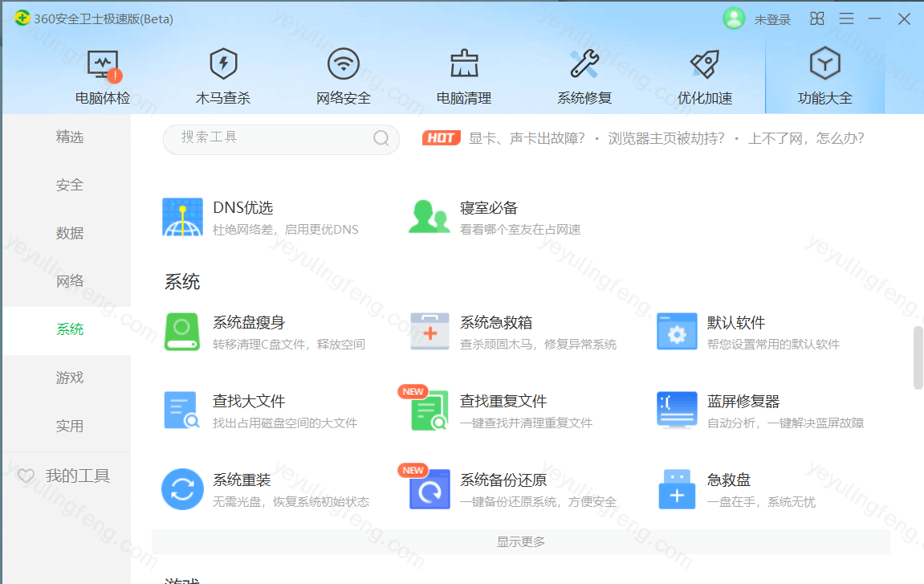
Task: Click description 无需光盘,恢复系统初始状态
Action: pyautogui.click(x=291, y=502)
